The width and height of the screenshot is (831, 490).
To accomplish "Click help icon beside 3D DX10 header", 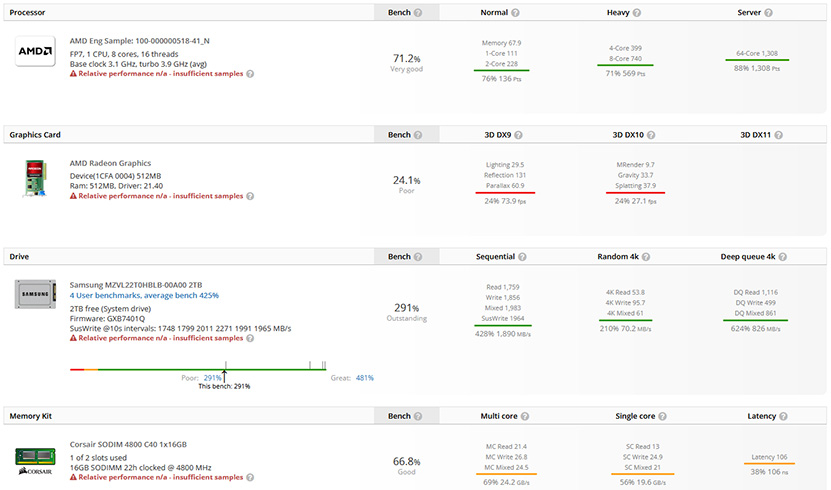I will pos(651,135).
